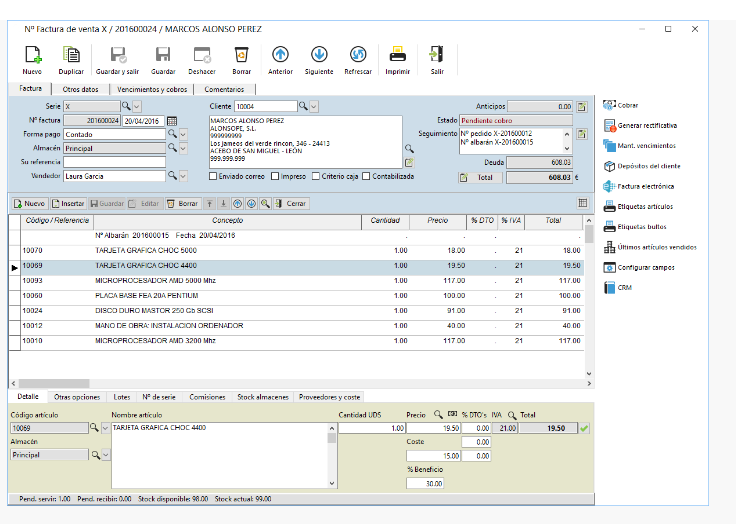The image size is (736, 524).
Task: Click the Duplicar invoice icon
Action: tap(71, 55)
